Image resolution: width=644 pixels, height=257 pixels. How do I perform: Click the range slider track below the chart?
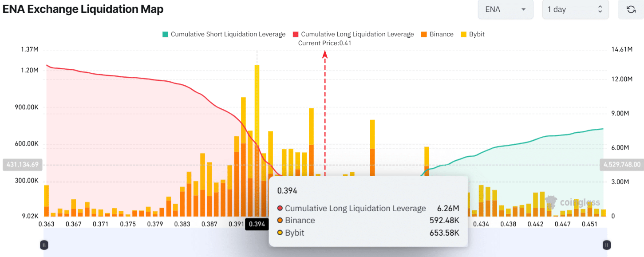click(325, 245)
